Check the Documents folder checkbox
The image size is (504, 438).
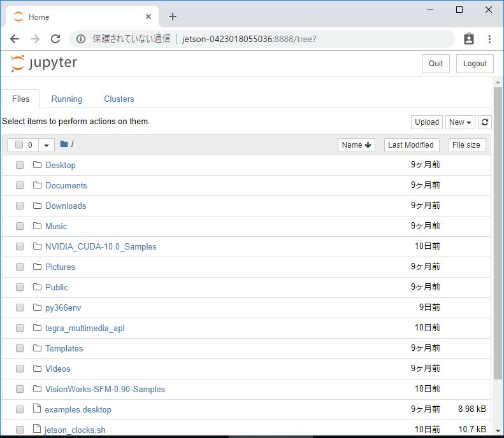[20, 186]
